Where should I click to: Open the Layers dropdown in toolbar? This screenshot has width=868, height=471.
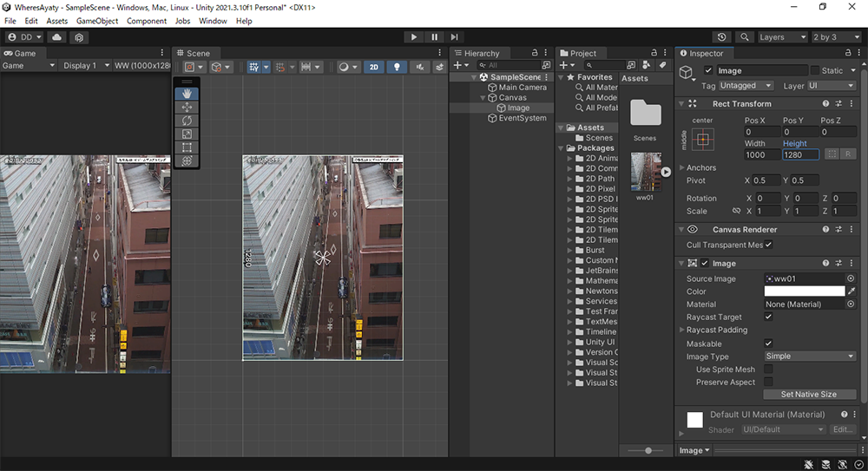point(781,37)
